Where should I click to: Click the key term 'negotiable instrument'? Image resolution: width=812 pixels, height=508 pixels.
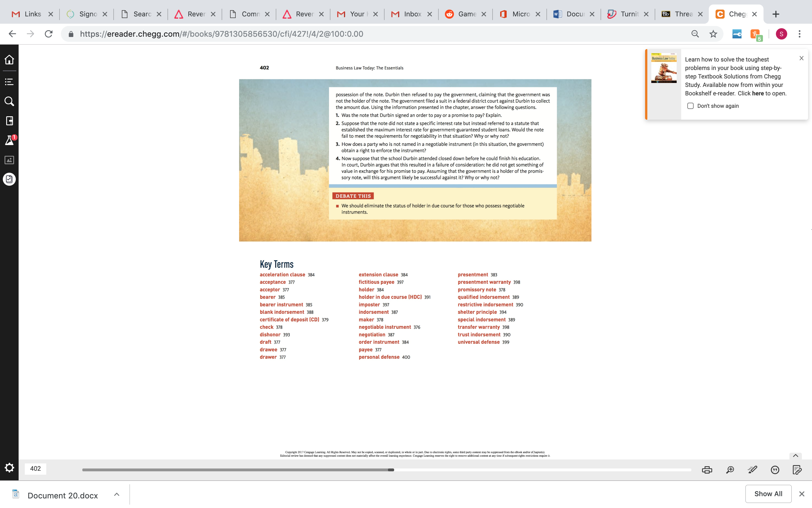(x=385, y=327)
